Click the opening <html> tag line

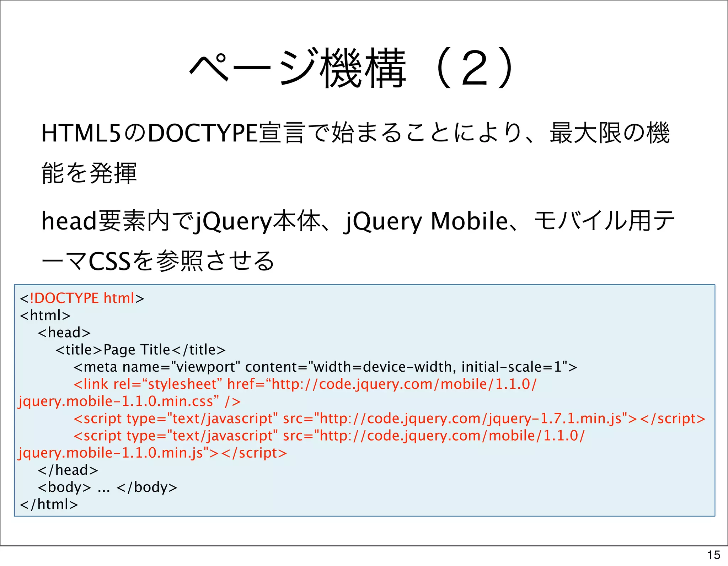(x=45, y=315)
